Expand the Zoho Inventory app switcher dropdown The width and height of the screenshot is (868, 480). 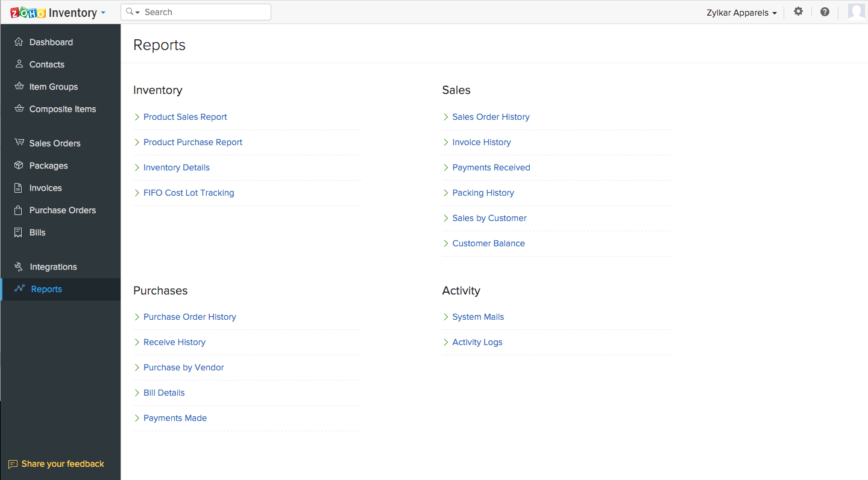(x=104, y=12)
